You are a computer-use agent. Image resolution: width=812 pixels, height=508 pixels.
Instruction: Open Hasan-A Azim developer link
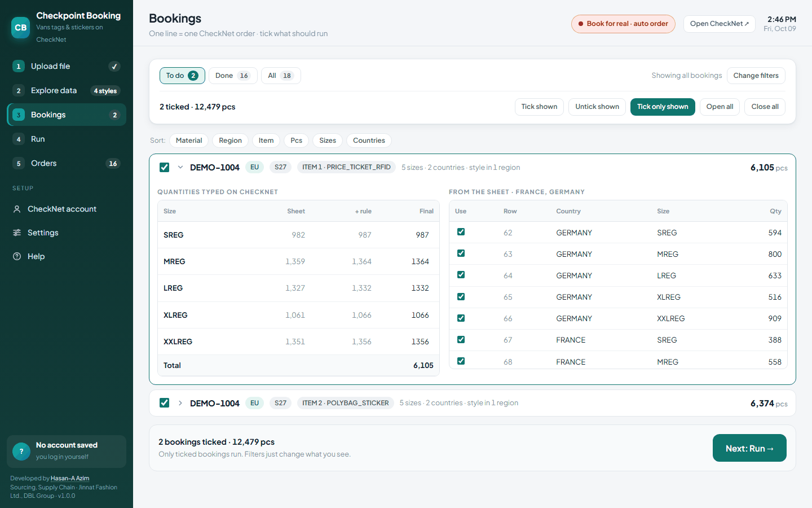70,479
